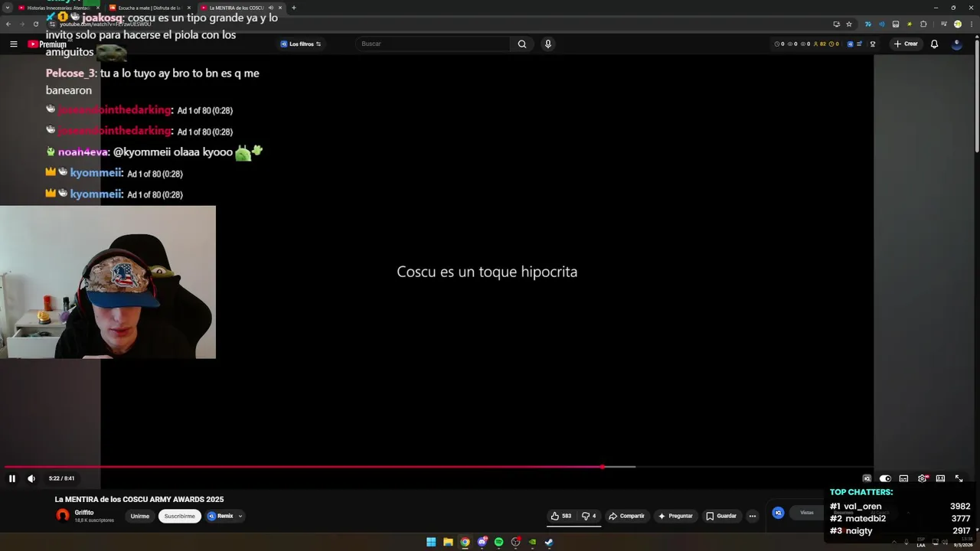Open Steam from the taskbar
Viewport: 980px width, 551px height.
click(549, 542)
